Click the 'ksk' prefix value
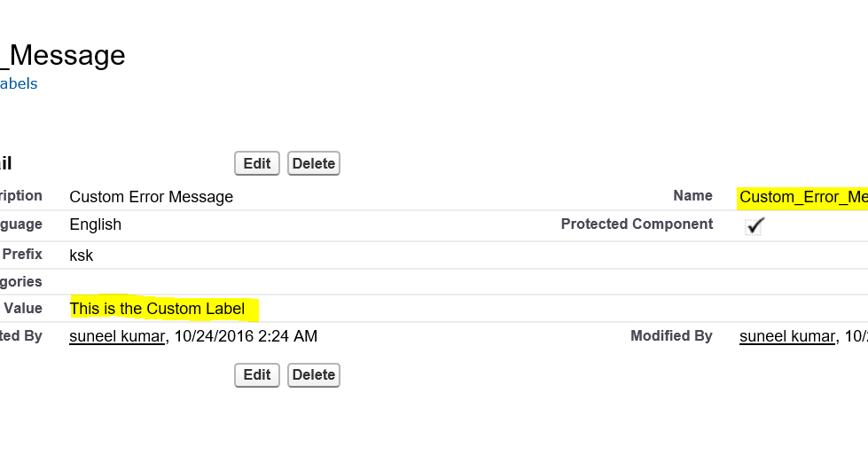 [81, 256]
